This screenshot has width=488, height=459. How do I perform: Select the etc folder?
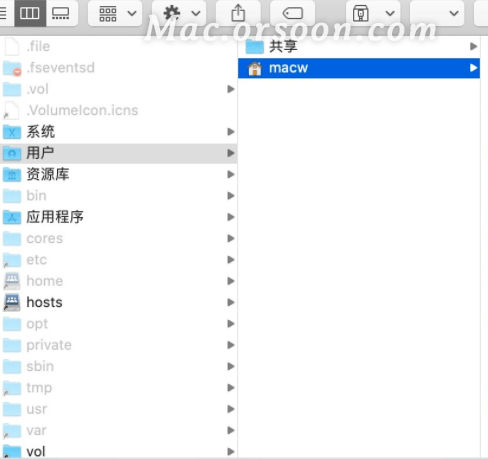[x=118, y=260]
